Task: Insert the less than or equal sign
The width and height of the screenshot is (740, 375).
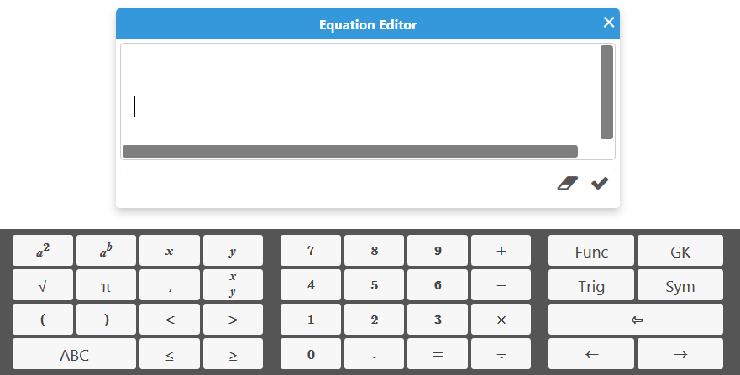Action: tap(169, 354)
